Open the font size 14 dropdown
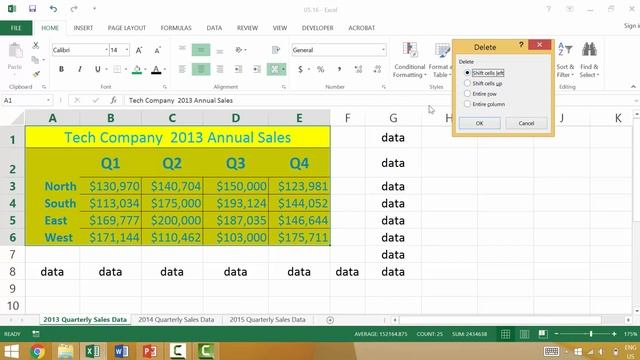This screenshot has width=640, height=360. point(127,50)
